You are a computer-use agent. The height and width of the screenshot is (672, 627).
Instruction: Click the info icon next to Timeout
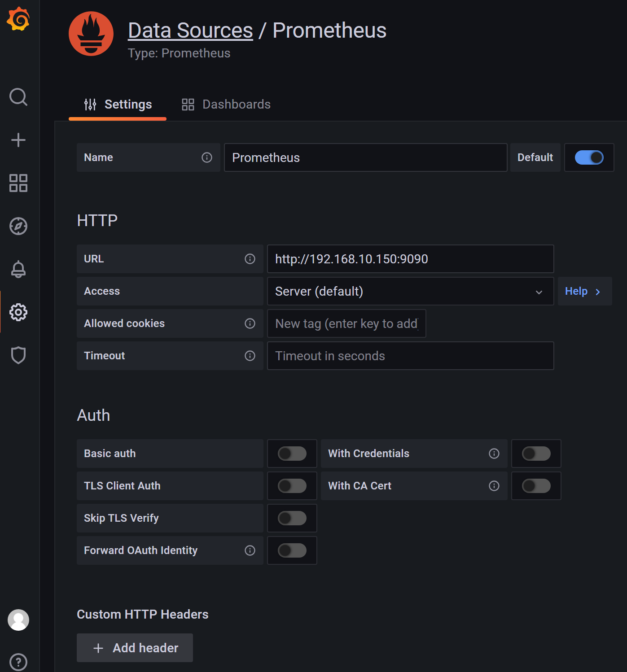coord(250,356)
